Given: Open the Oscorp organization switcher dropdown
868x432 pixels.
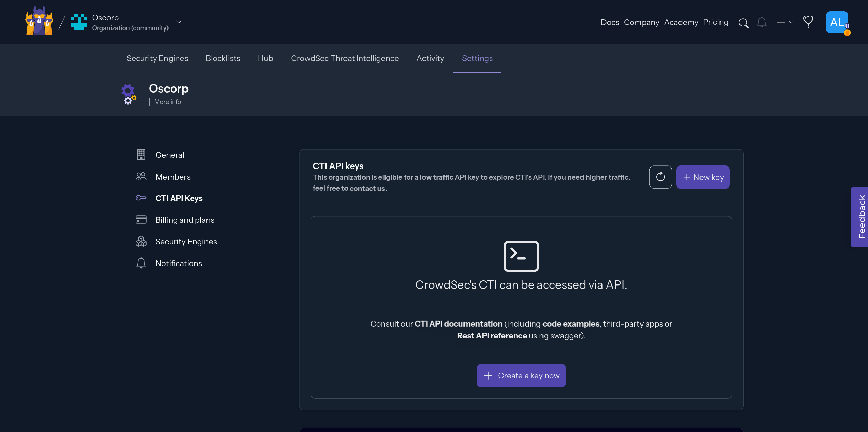Looking at the screenshot, I should coord(179,22).
